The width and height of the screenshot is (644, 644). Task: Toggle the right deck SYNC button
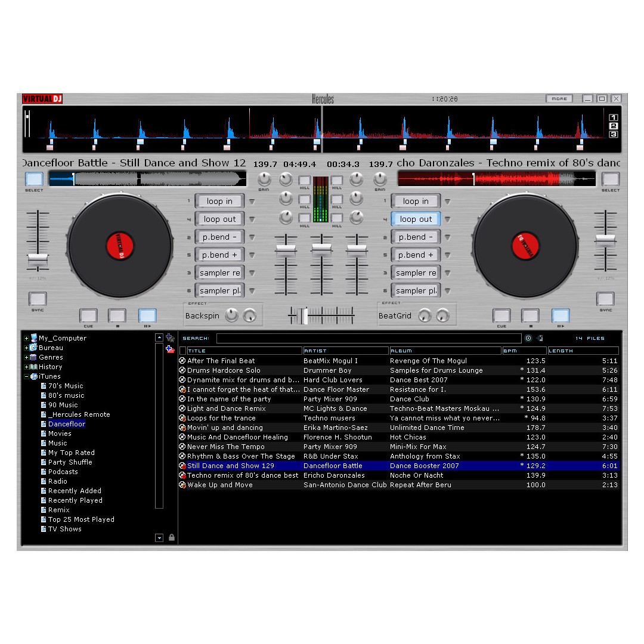[605, 299]
